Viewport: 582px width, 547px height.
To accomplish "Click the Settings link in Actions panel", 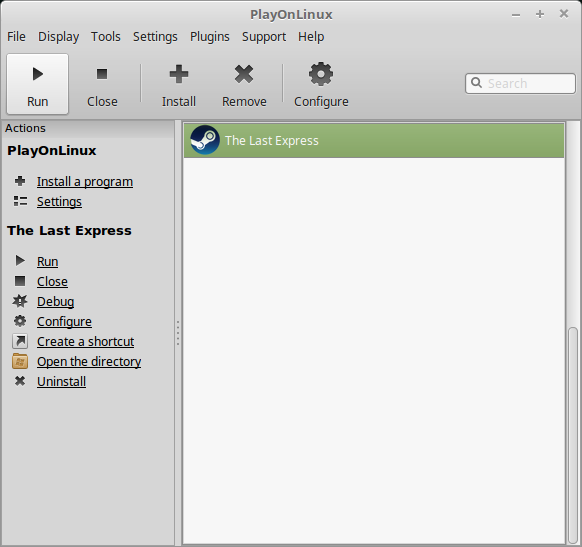I will point(59,202).
